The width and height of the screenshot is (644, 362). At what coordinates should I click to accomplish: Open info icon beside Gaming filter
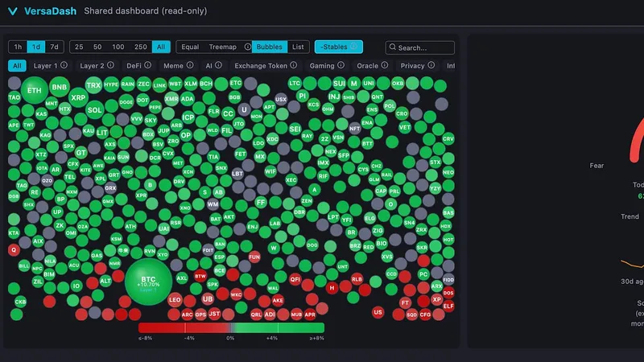[341, 65]
